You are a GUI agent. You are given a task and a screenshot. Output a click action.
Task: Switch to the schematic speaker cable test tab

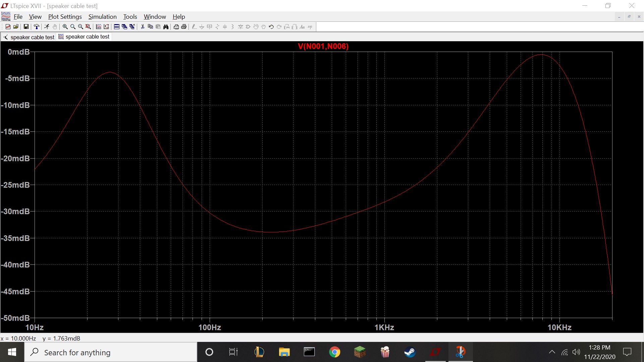[29, 37]
